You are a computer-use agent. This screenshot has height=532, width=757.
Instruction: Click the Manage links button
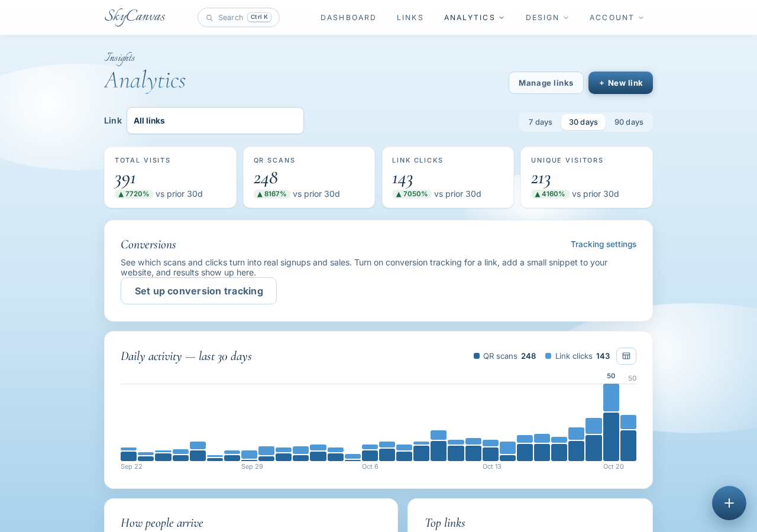546,83
